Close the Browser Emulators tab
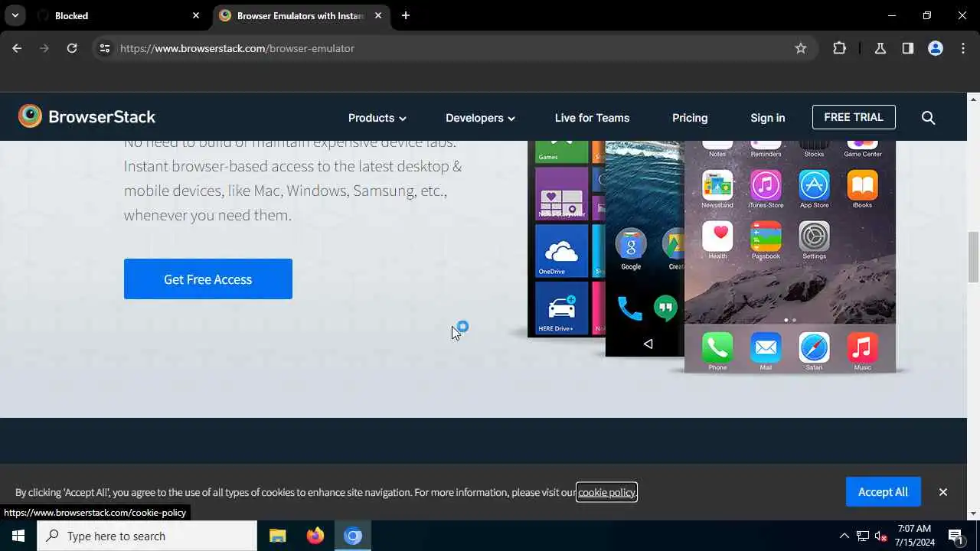 (x=378, y=15)
